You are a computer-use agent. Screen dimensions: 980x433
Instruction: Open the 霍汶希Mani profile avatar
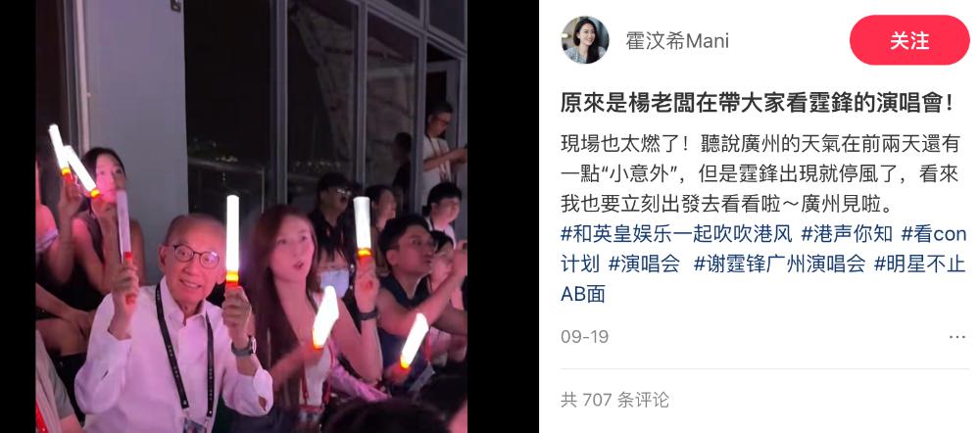[585, 40]
